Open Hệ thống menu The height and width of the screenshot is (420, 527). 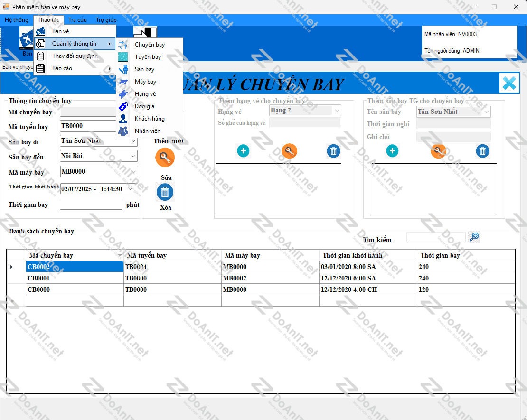(x=17, y=20)
